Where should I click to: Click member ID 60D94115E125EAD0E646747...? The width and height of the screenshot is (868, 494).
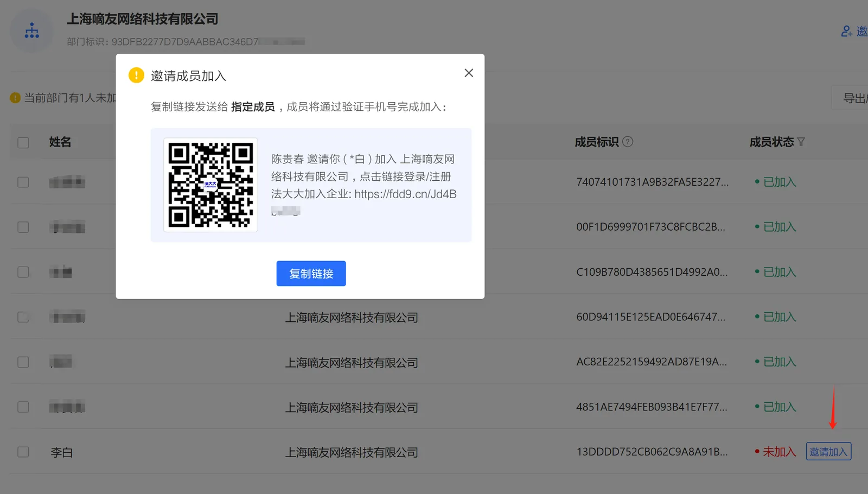(x=650, y=317)
